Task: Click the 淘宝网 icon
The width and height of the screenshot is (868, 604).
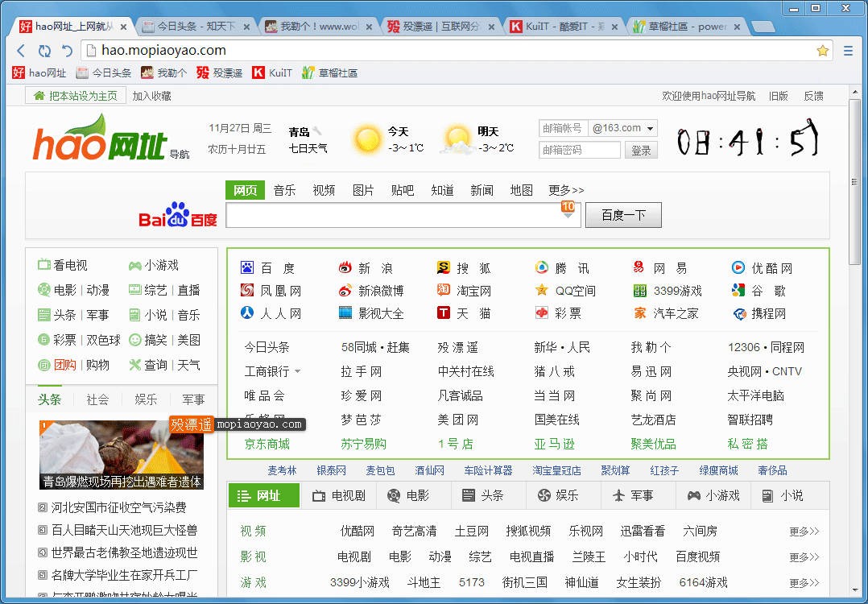Action: [x=444, y=290]
